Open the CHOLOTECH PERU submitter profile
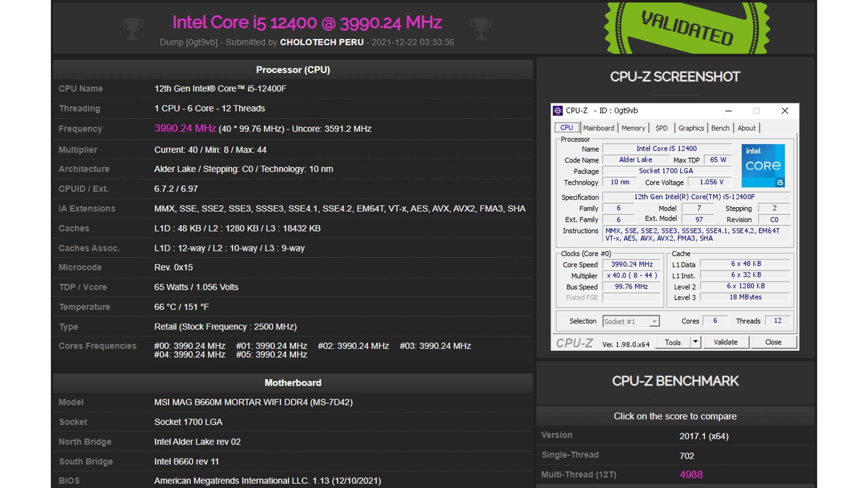868x488 pixels. point(321,42)
